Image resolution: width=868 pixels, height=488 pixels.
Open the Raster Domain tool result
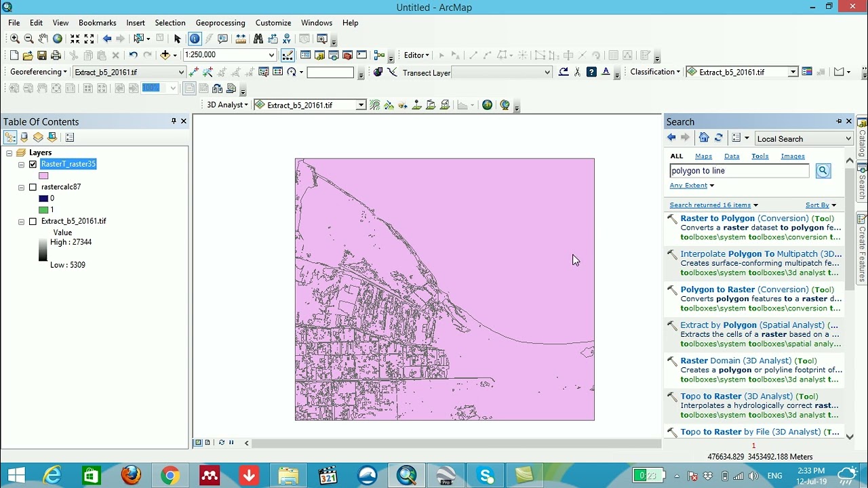click(x=749, y=361)
